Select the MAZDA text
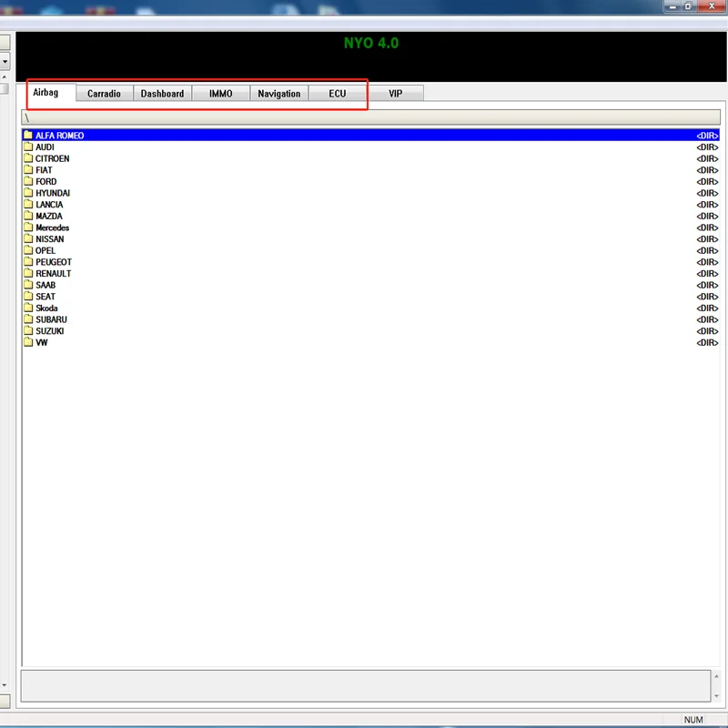This screenshot has height=728, width=728. point(49,216)
